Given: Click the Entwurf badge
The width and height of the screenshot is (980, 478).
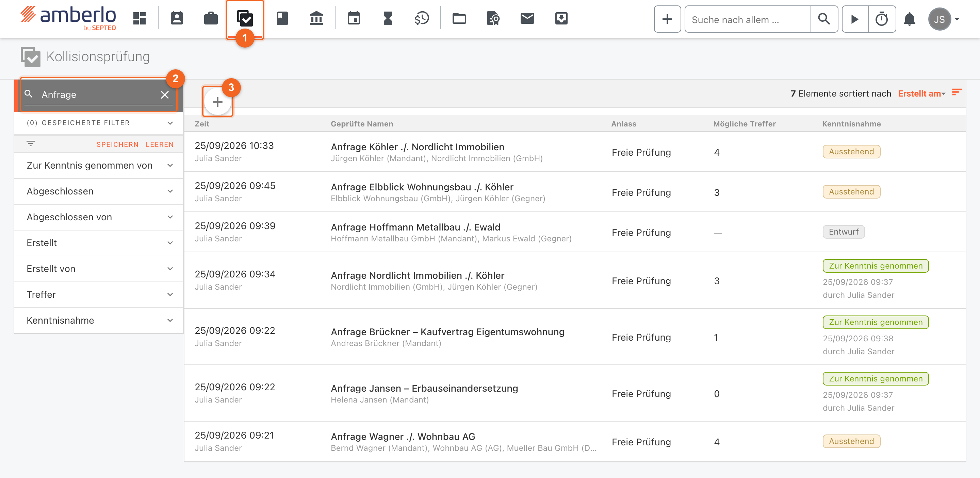Looking at the screenshot, I should click(x=844, y=232).
